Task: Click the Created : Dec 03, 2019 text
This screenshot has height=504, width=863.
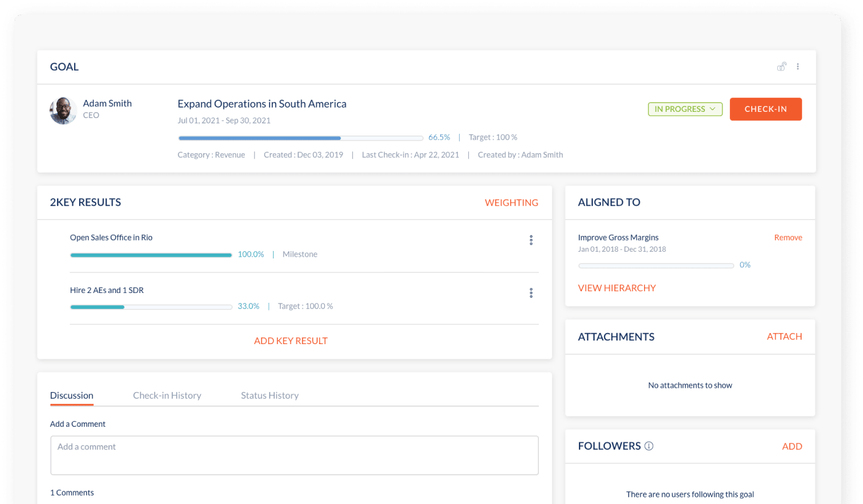Action: coord(303,155)
